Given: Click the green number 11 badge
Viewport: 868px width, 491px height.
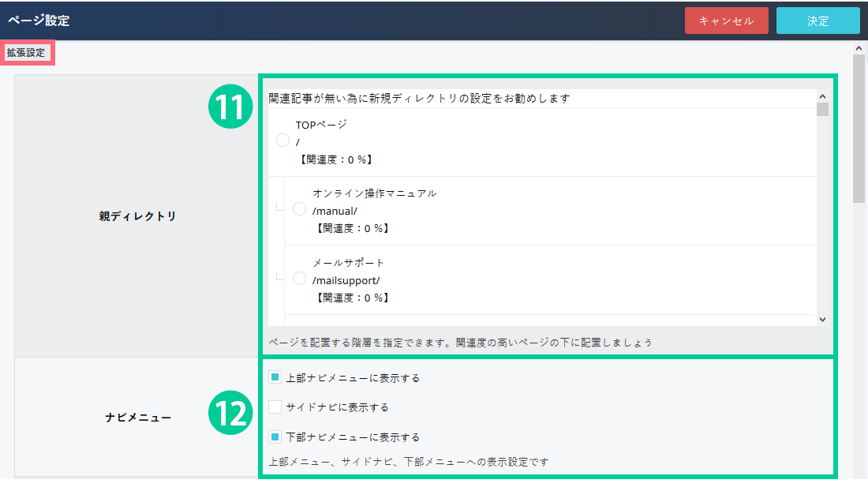Looking at the screenshot, I should click(230, 108).
